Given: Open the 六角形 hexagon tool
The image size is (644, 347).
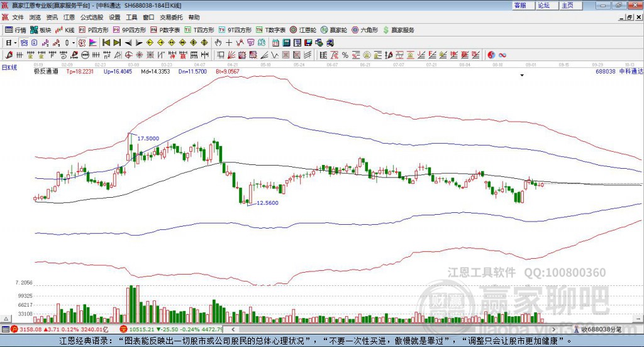Looking at the screenshot, I should coord(365,30).
